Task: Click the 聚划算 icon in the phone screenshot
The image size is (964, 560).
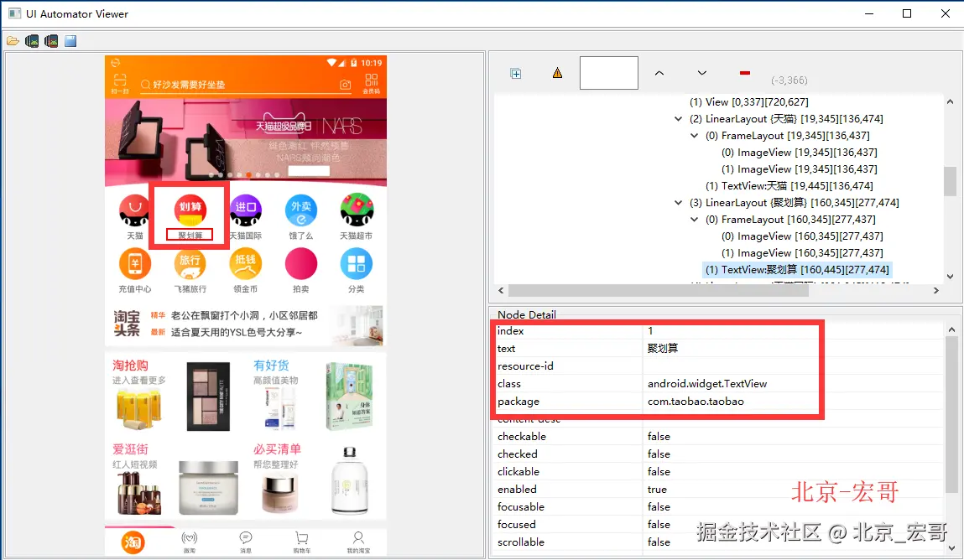Action: click(x=190, y=210)
